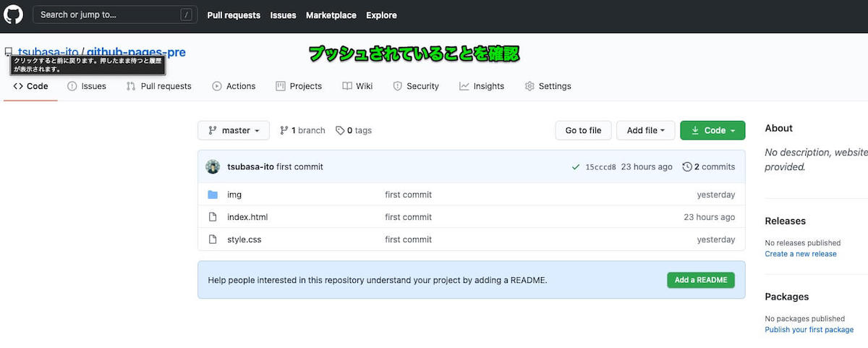Click the Releases heading

(x=786, y=221)
